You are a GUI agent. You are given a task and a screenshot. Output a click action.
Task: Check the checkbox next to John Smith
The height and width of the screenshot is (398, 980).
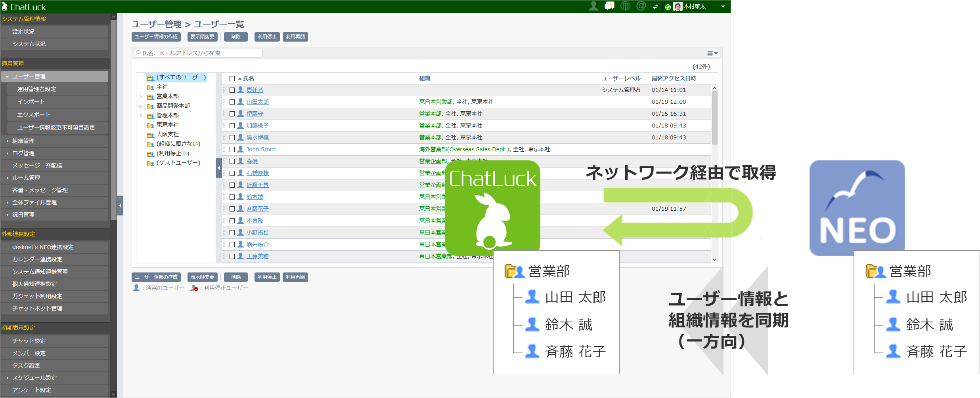click(x=232, y=149)
